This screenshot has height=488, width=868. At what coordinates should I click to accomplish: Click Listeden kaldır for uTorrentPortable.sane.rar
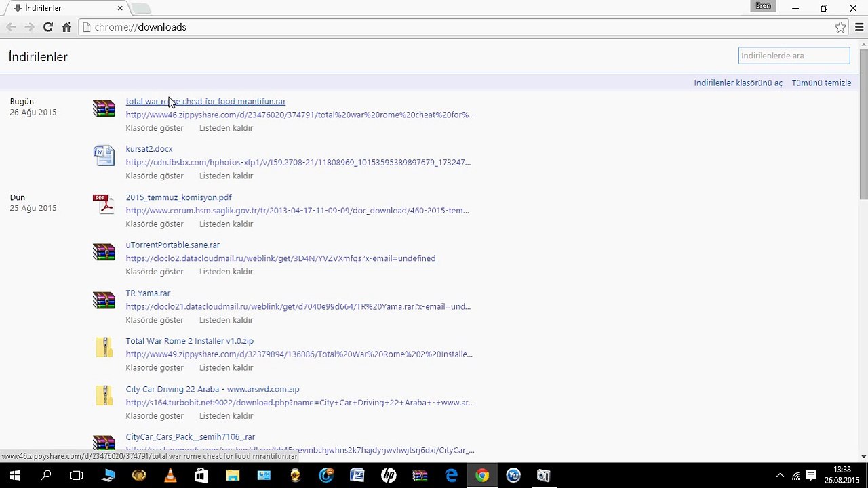pos(226,272)
